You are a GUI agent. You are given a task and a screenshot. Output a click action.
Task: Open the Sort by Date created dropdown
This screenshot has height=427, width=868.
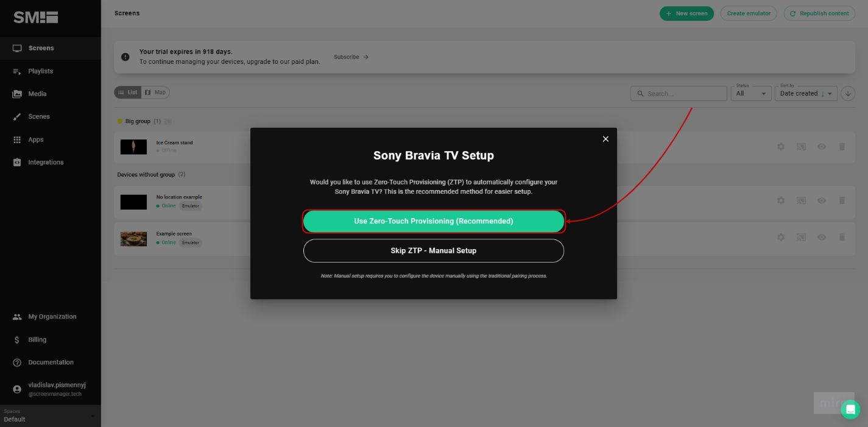pyautogui.click(x=806, y=93)
